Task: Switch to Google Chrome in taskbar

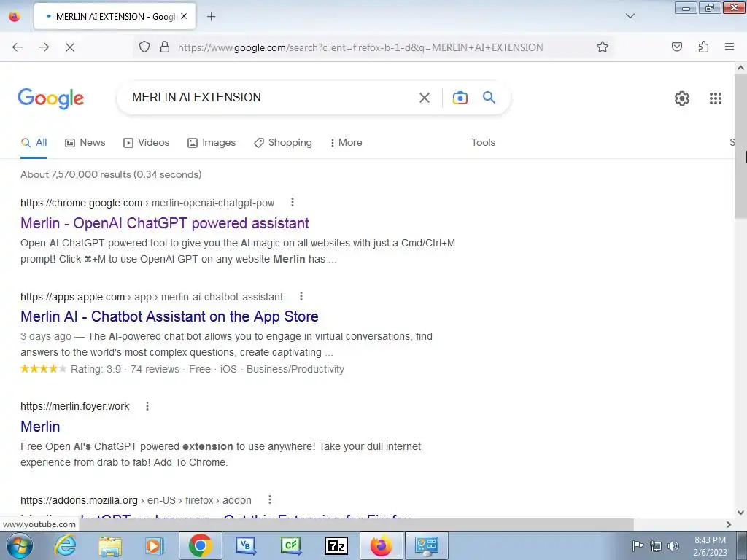Action: (201, 545)
